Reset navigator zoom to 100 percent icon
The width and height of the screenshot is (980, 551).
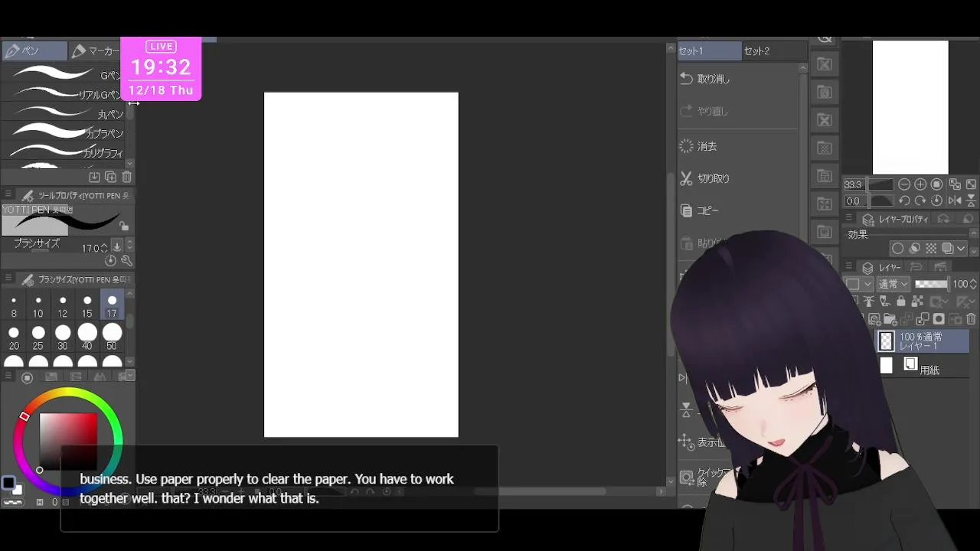coord(936,184)
